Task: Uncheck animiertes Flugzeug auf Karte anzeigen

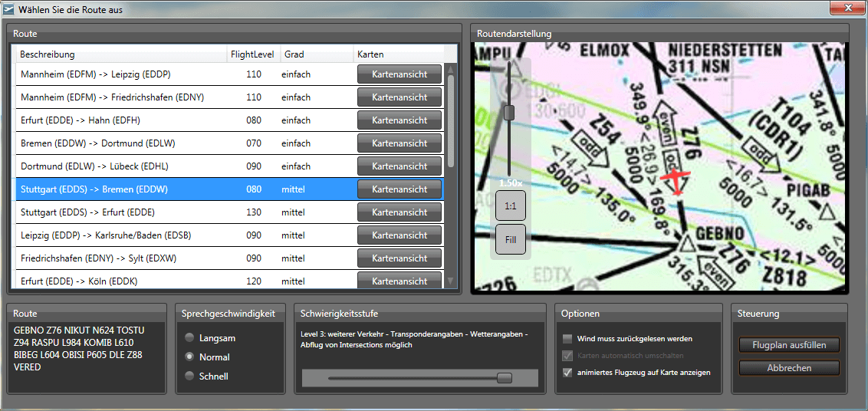Action: 567,373
